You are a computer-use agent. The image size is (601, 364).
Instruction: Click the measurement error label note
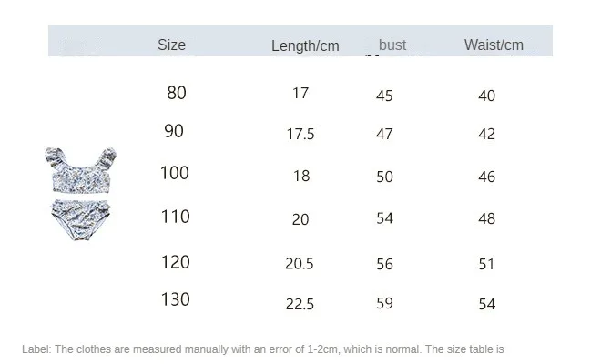(x=263, y=349)
